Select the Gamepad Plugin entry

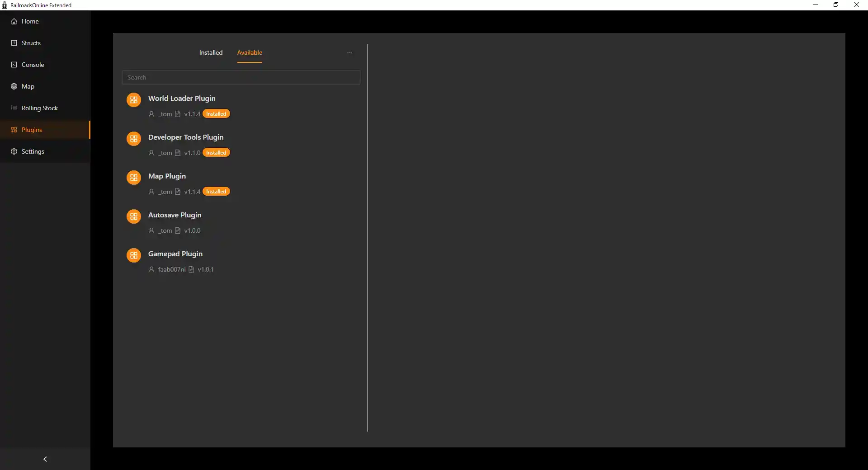(x=175, y=254)
